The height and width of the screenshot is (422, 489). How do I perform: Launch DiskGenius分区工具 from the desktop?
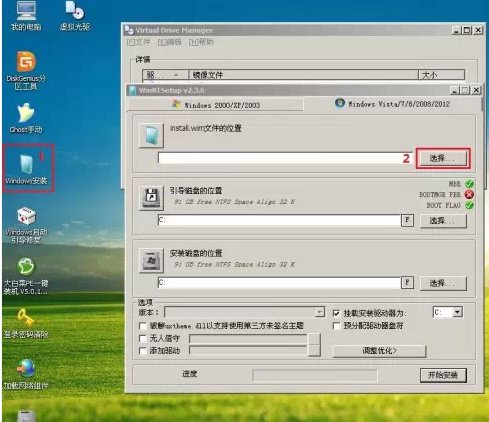(26, 71)
